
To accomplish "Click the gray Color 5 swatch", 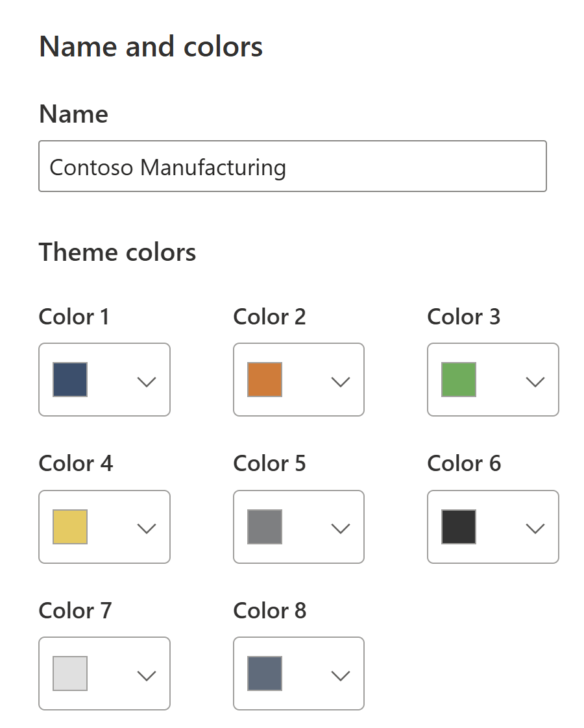I will [x=265, y=527].
